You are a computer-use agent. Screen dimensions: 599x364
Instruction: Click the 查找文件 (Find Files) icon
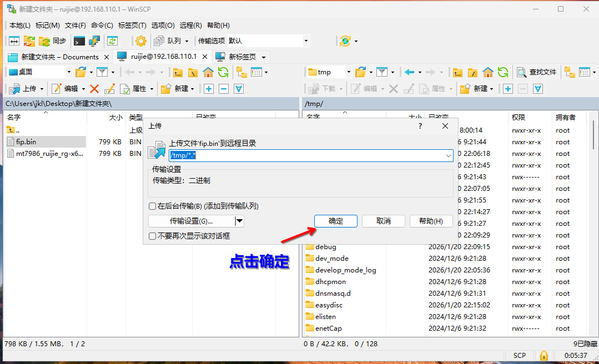click(x=521, y=73)
